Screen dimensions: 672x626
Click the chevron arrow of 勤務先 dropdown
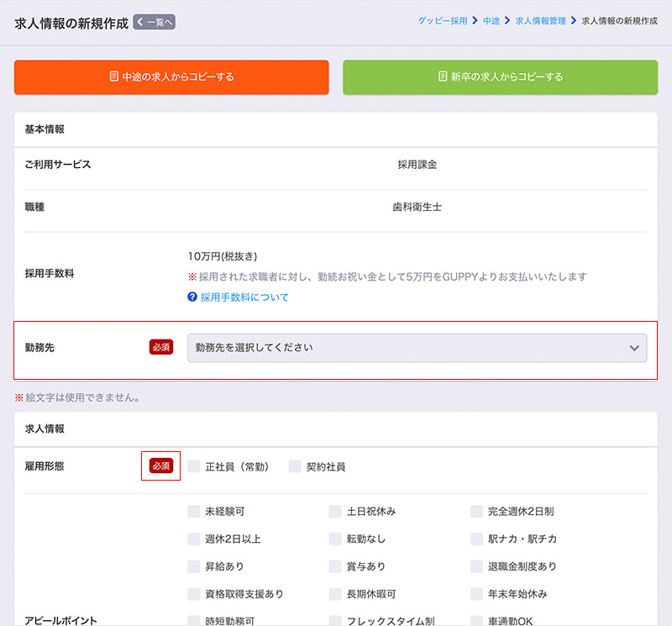click(634, 348)
